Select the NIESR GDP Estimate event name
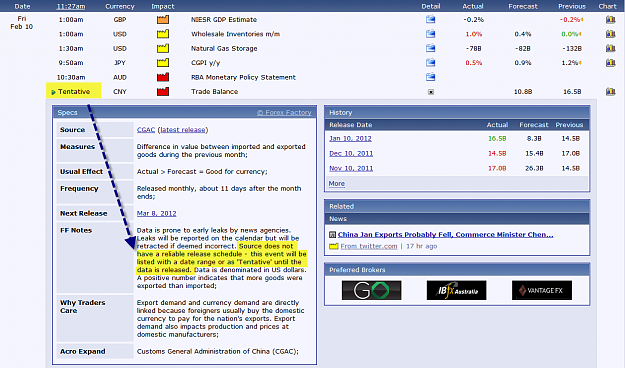The image size is (625, 368). [x=224, y=20]
